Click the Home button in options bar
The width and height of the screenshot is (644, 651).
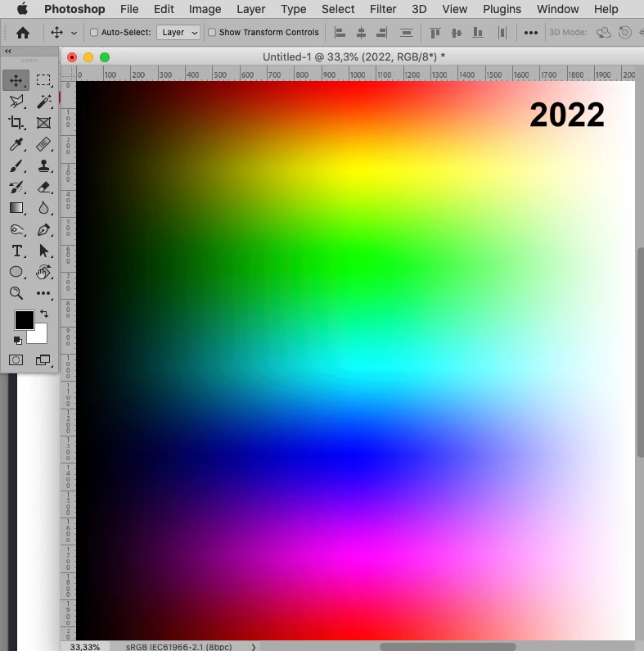pos(23,33)
